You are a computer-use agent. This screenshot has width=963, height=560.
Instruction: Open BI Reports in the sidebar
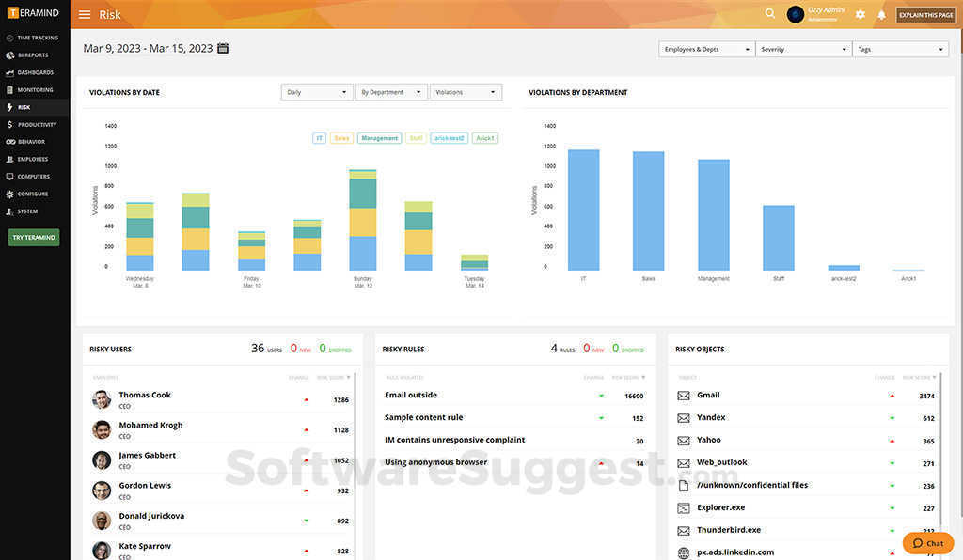(34, 55)
